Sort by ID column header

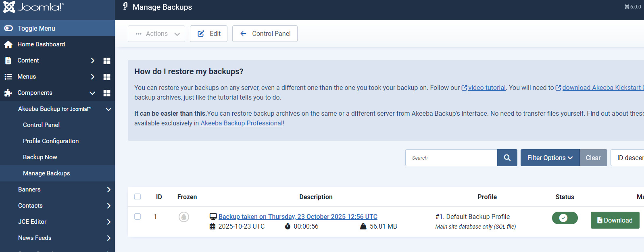point(159,197)
